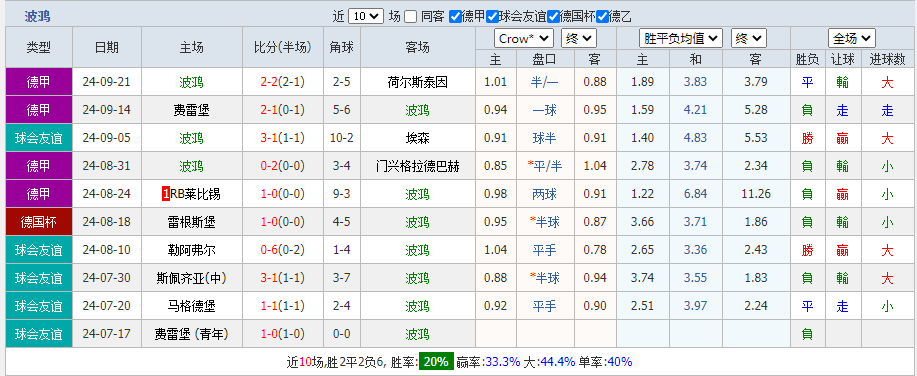The width and height of the screenshot is (917, 376).
Task: Click handicap 半/一 in 荷尔斯泰因 row
Action: click(544, 82)
